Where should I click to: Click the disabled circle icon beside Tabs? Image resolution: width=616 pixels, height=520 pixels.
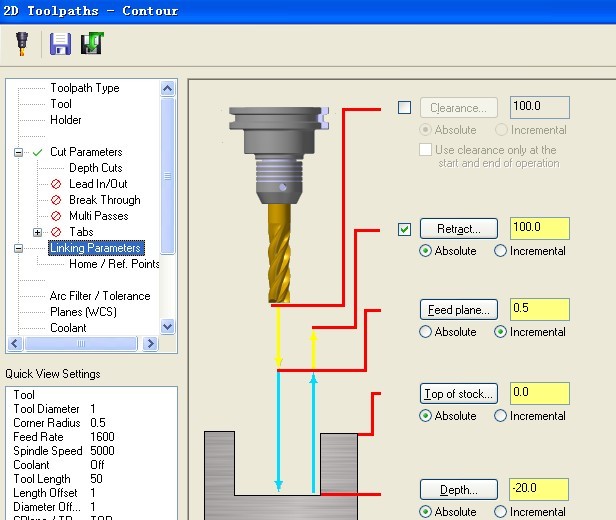point(56,232)
